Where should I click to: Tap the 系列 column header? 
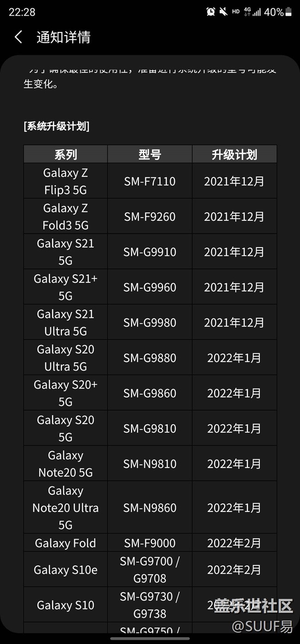tap(66, 154)
